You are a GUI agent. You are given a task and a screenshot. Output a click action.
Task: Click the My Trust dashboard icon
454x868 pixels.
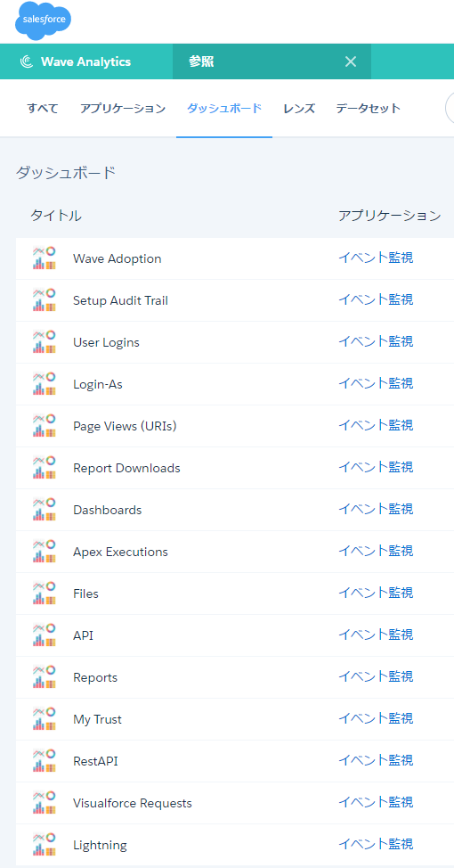(x=45, y=719)
